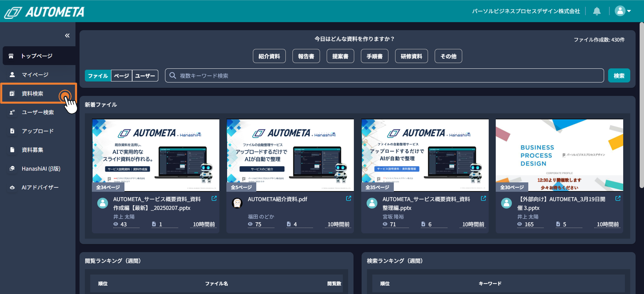
Task: Open 資料作成編 file in new window icon
Action: click(214, 198)
